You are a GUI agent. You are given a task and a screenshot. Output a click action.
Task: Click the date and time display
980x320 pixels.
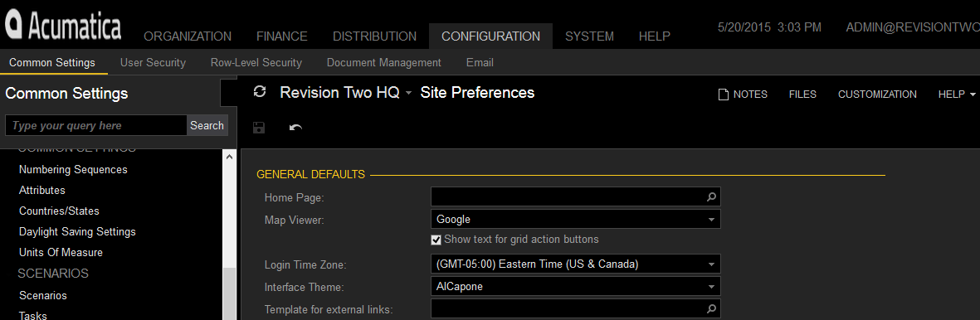tap(769, 27)
